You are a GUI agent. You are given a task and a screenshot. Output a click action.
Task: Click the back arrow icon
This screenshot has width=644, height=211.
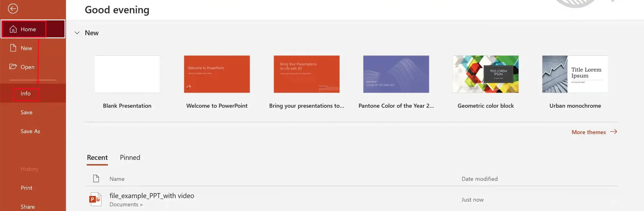pyautogui.click(x=13, y=9)
